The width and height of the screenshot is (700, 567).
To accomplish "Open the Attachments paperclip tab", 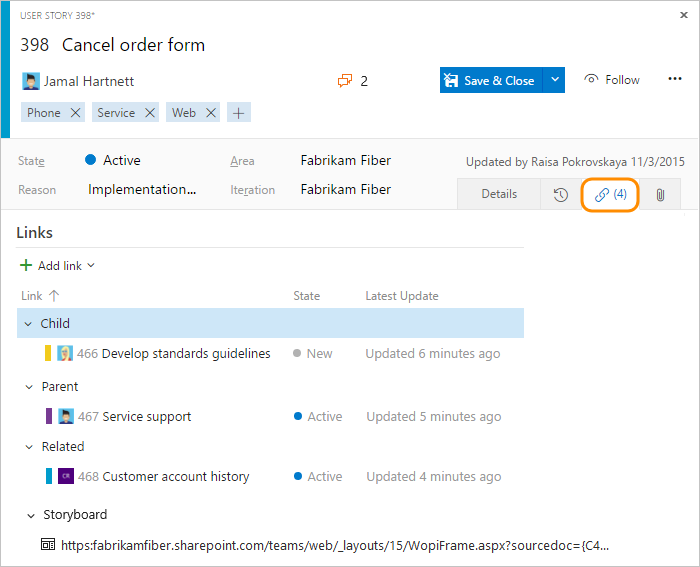I will tap(660, 195).
